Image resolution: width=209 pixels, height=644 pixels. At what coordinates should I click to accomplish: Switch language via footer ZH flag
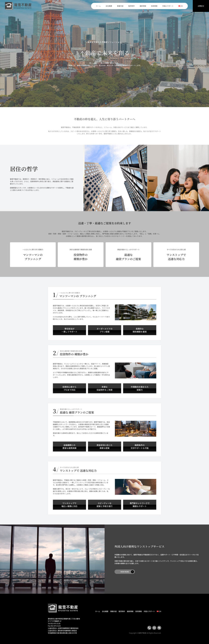point(159,611)
